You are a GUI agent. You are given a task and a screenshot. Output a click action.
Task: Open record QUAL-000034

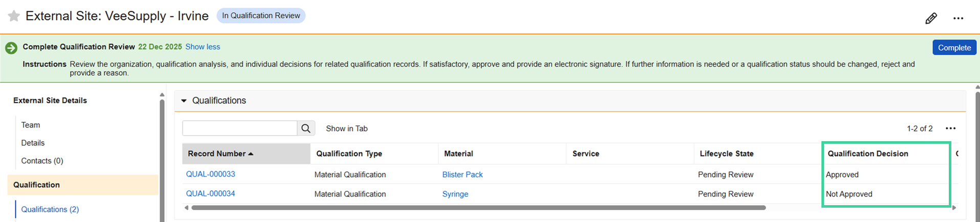[x=211, y=193]
